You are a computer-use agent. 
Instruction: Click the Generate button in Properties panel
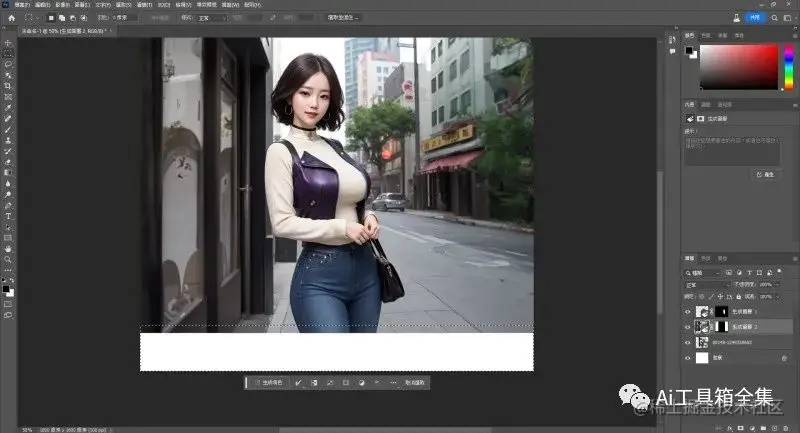[x=765, y=174]
